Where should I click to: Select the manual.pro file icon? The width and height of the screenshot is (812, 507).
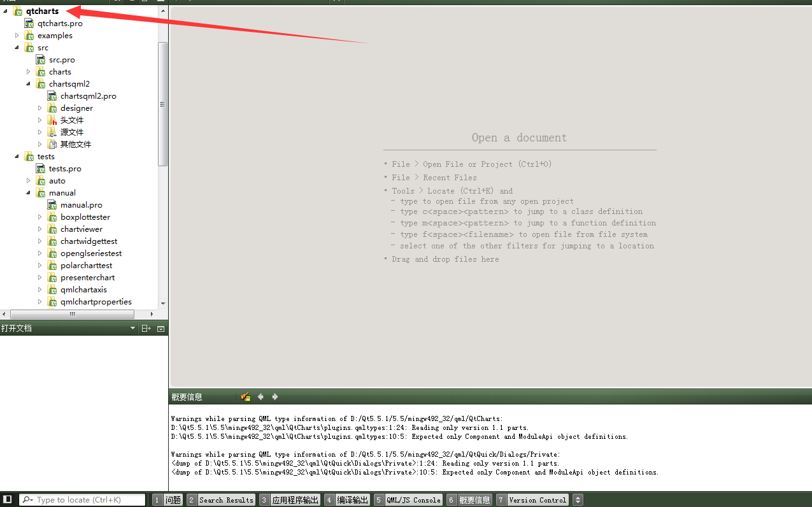(x=52, y=205)
